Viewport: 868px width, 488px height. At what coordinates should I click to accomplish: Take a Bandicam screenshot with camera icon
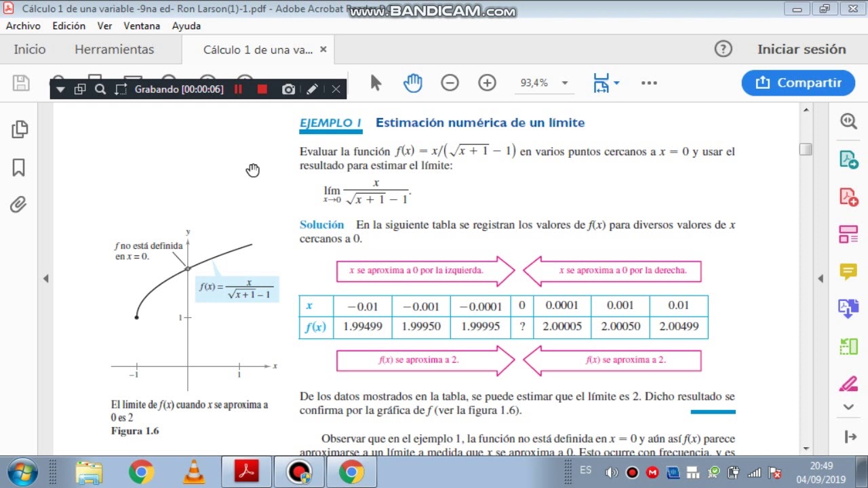tap(288, 89)
